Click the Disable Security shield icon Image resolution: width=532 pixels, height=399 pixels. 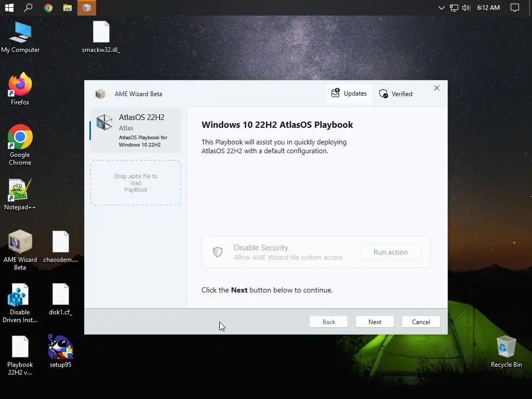218,252
